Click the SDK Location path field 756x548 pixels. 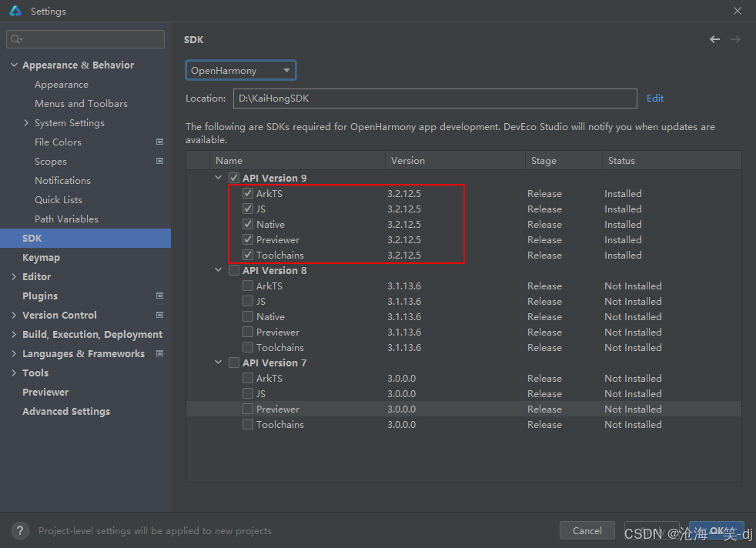(435, 99)
